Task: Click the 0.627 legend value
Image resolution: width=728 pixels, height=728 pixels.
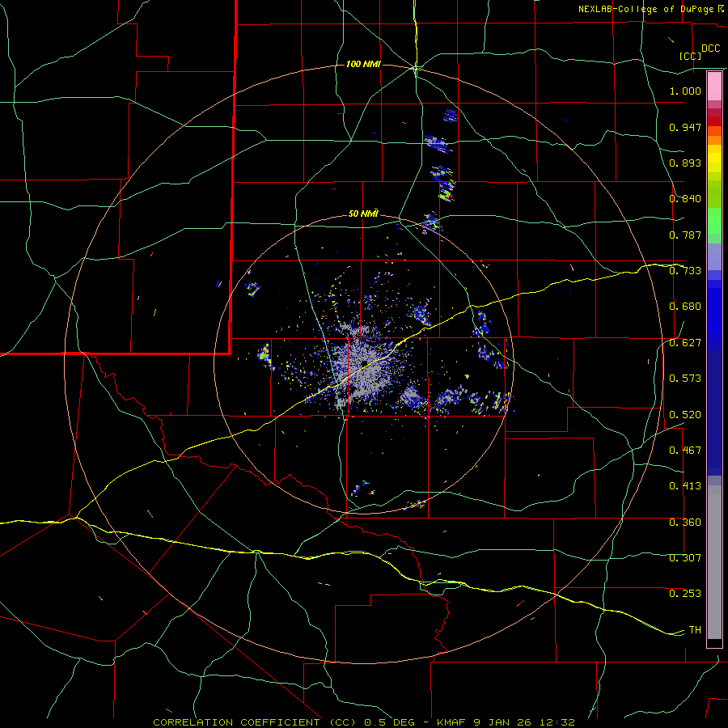Action: [685, 343]
